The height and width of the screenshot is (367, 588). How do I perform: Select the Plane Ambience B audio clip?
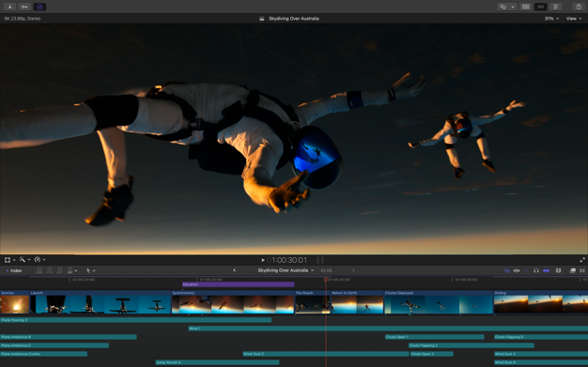pos(69,337)
